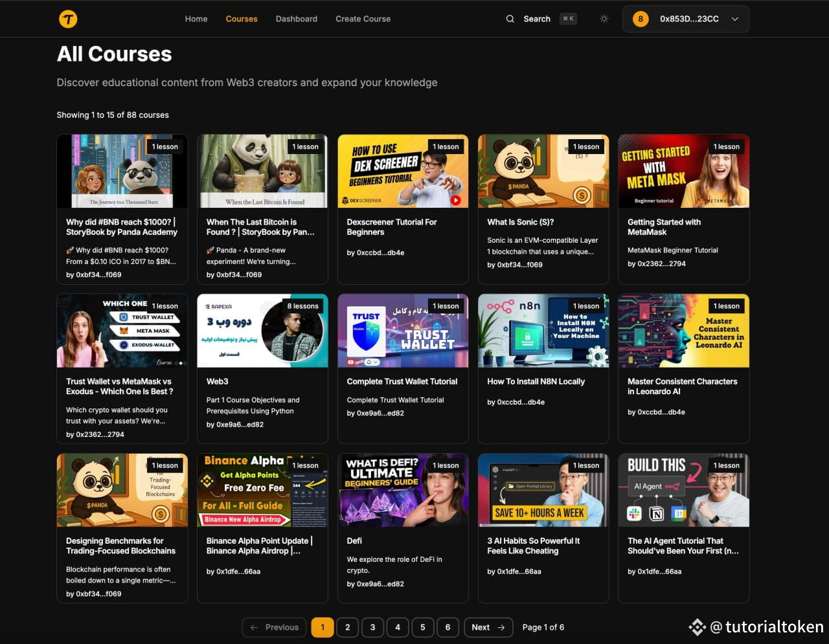
Task: Open the Getting Started with MetaMask thumbnail
Action: tap(684, 171)
